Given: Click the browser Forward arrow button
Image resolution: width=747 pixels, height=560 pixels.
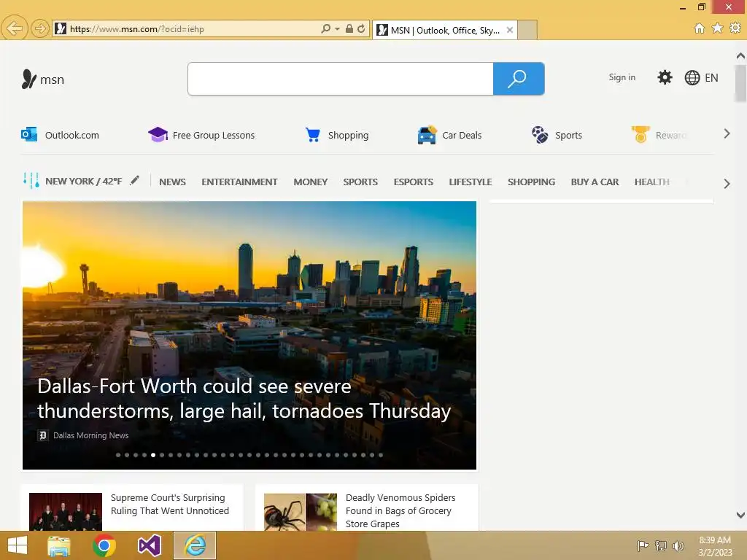Looking at the screenshot, I should click(40, 28).
